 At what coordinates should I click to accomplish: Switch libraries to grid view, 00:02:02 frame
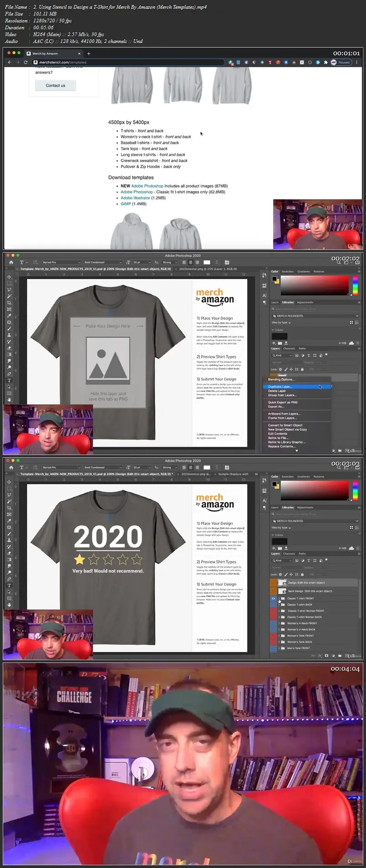click(351, 323)
